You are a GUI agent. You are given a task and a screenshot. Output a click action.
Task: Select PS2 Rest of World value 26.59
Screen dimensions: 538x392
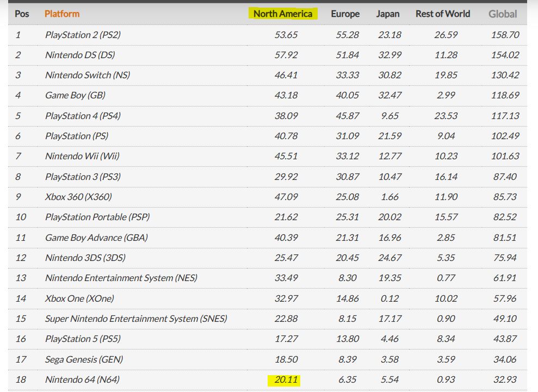click(446, 35)
